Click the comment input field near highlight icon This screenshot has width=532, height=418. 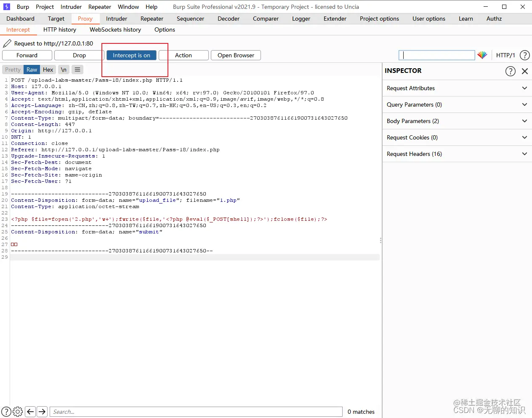pyautogui.click(x=437, y=55)
